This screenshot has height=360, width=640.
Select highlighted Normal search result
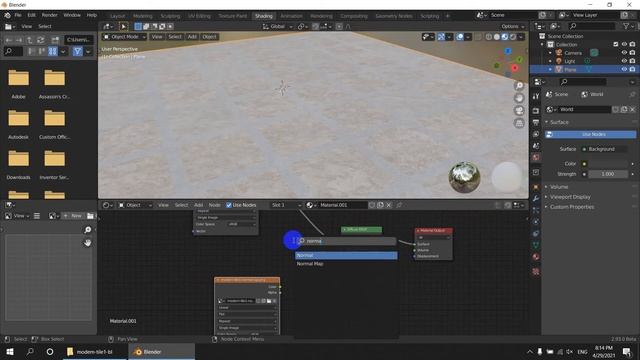coord(346,256)
